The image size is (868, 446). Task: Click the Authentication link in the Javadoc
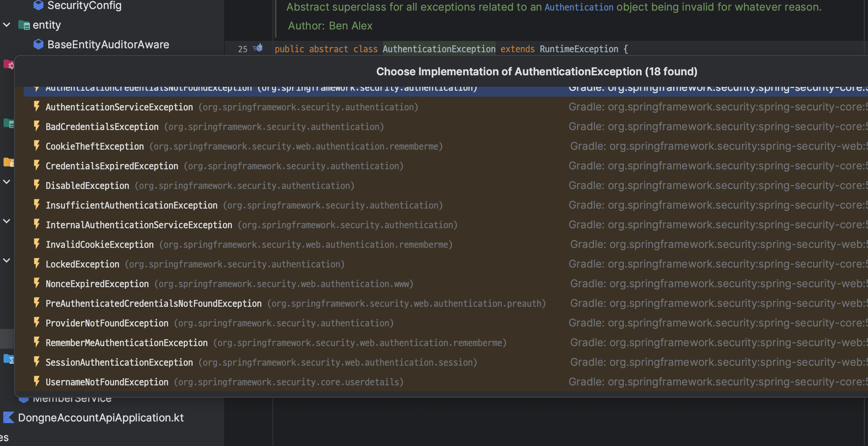[579, 7]
